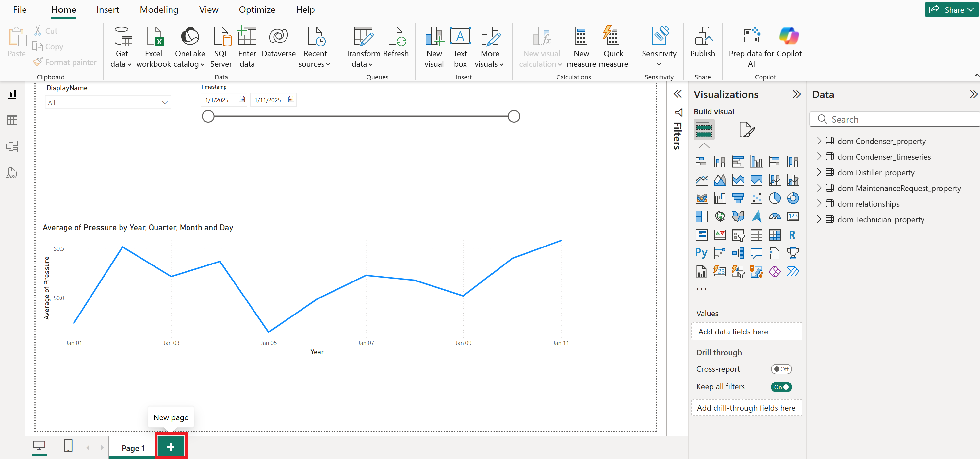Open DAX query view in left sidebar

click(x=11, y=173)
